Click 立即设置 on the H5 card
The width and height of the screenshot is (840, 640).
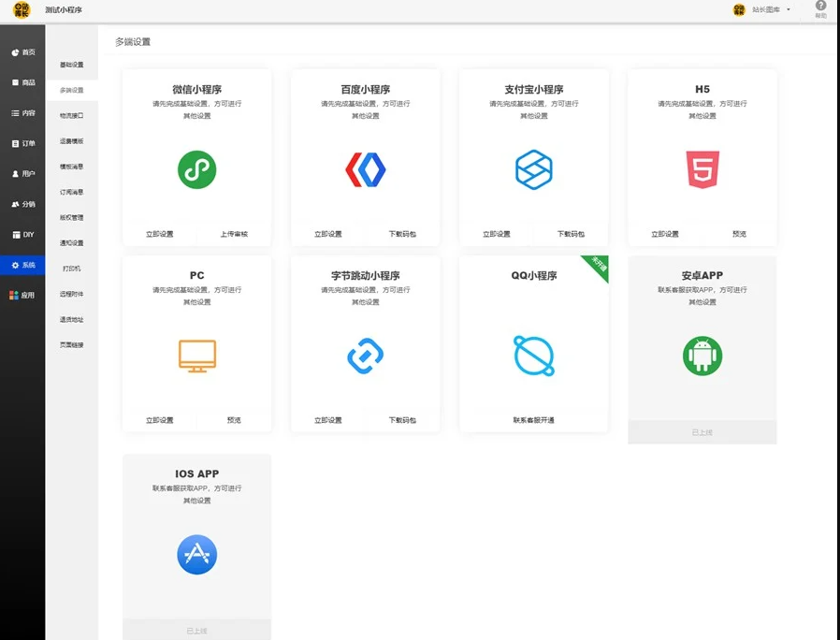point(665,234)
